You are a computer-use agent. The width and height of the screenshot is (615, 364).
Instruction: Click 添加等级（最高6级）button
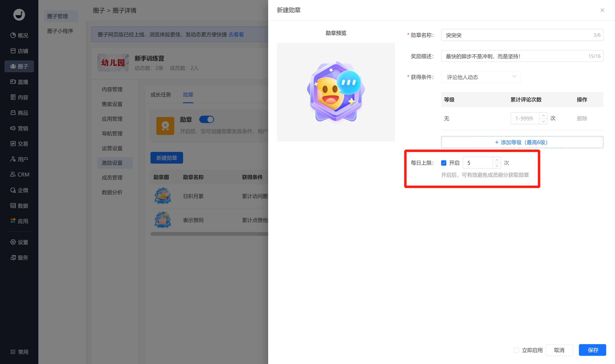[x=522, y=142]
